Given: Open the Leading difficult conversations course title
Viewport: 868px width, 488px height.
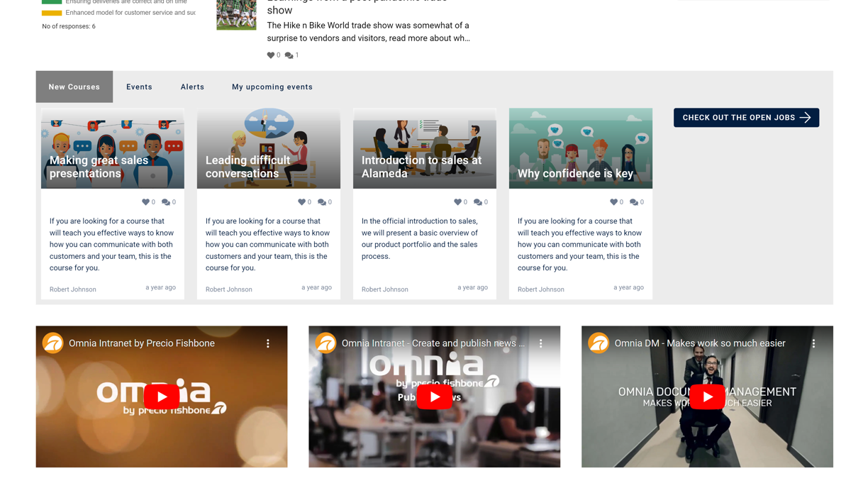Looking at the screenshot, I should (248, 167).
